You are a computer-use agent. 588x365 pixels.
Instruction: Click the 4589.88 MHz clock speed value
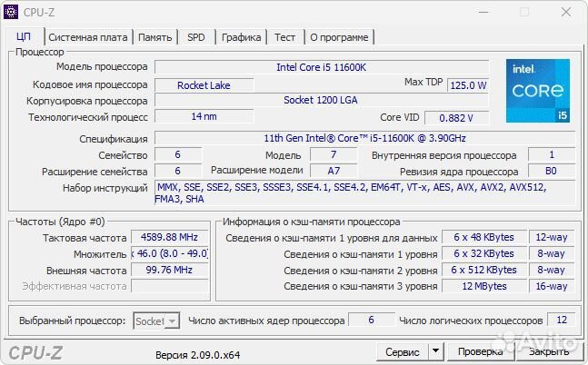[170, 237]
